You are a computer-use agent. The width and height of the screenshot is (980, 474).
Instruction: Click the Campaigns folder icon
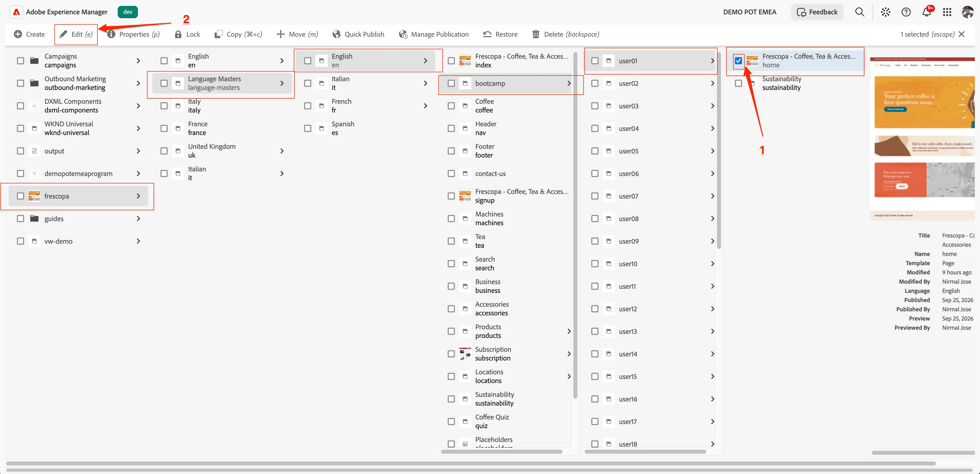click(34, 60)
